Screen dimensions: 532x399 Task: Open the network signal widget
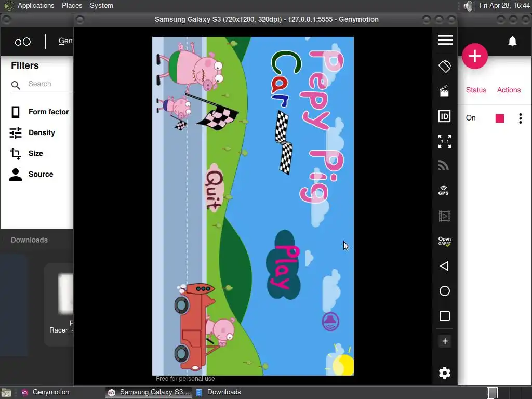444,166
